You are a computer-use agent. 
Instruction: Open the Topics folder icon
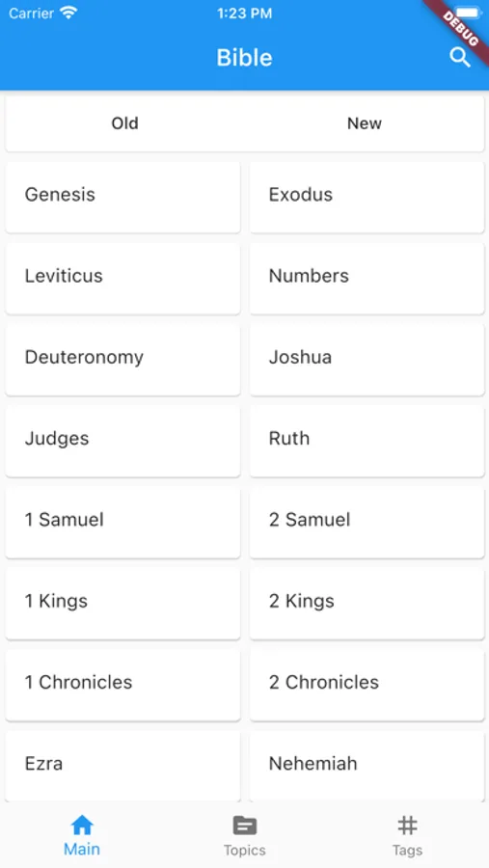[x=244, y=826]
